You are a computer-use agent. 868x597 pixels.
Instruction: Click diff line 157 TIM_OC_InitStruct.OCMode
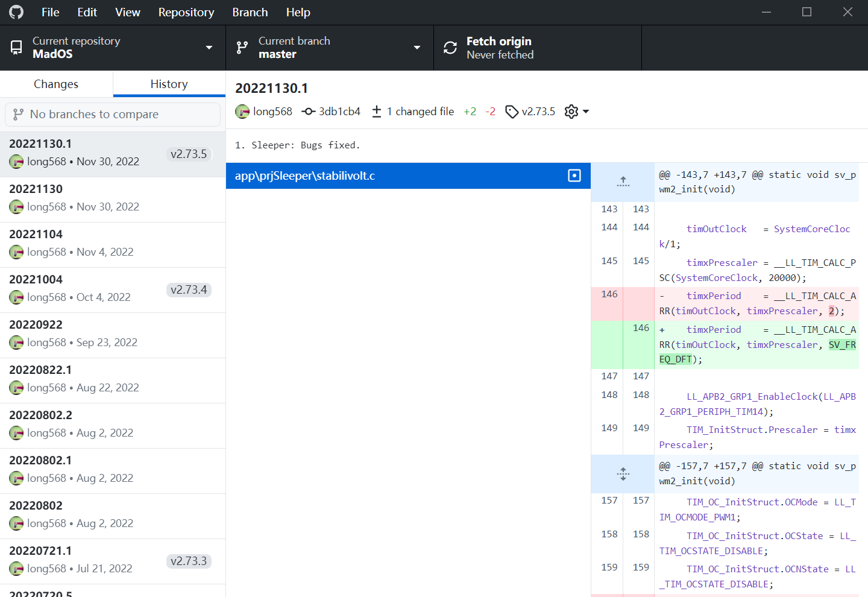(x=725, y=510)
